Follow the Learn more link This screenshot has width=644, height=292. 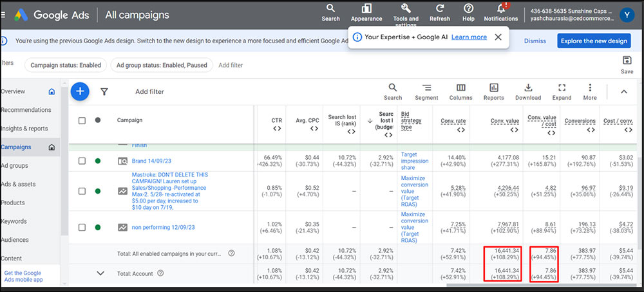(x=469, y=37)
